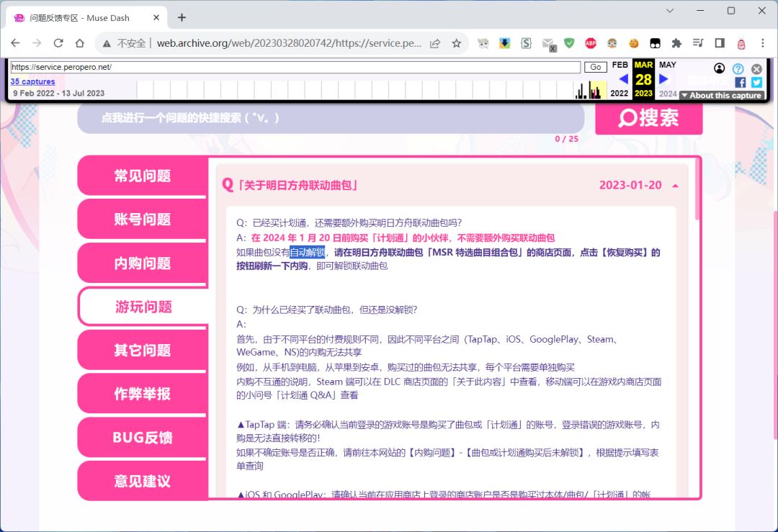Click the Wayback URL input field

(295, 67)
